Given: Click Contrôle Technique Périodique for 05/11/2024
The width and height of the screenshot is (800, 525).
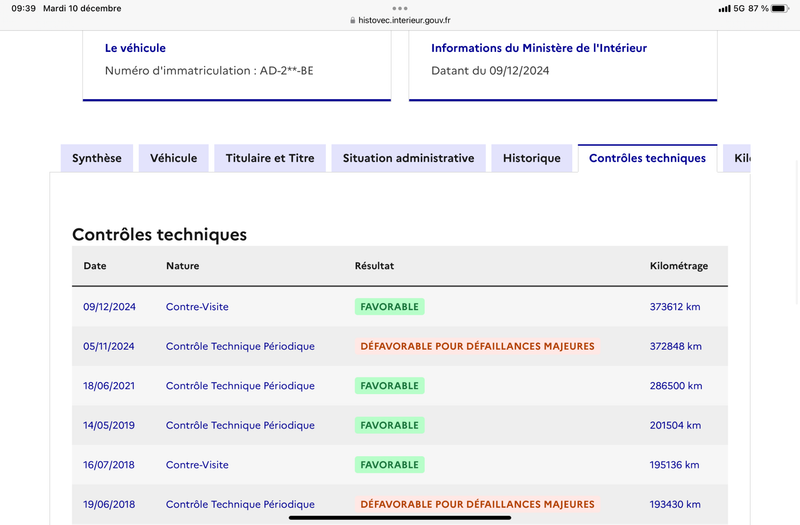Looking at the screenshot, I should tap(240, 346).
